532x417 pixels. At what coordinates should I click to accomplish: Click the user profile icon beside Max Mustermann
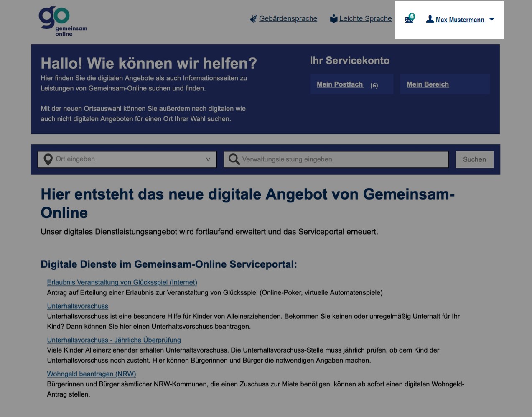pyautogui.click(x=430, y=19)
